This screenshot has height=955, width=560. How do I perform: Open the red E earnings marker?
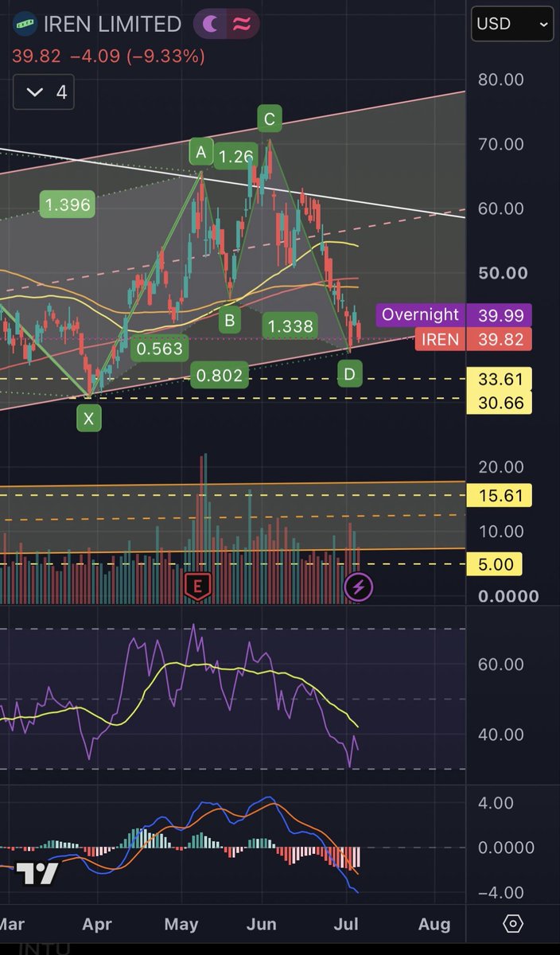[196, 587]
